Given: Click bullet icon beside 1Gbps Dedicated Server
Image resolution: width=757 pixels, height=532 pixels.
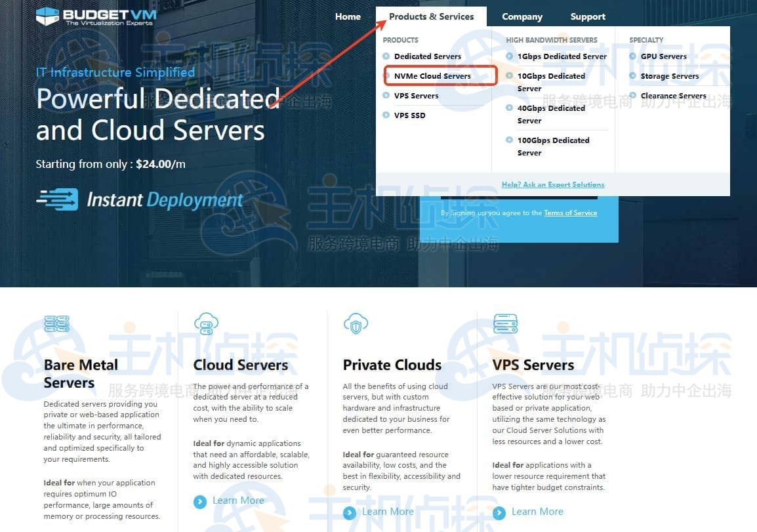Looking at the screenshot, I should 509,56.
